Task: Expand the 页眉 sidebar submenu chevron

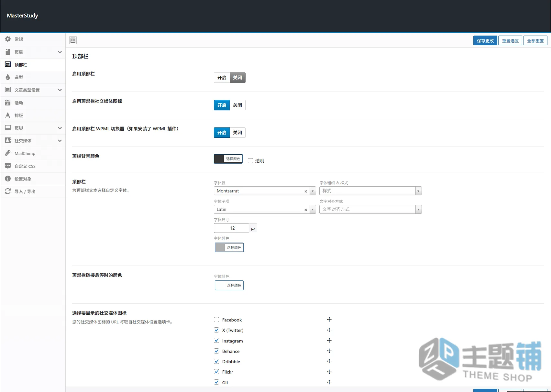Action: click(60, 52)
